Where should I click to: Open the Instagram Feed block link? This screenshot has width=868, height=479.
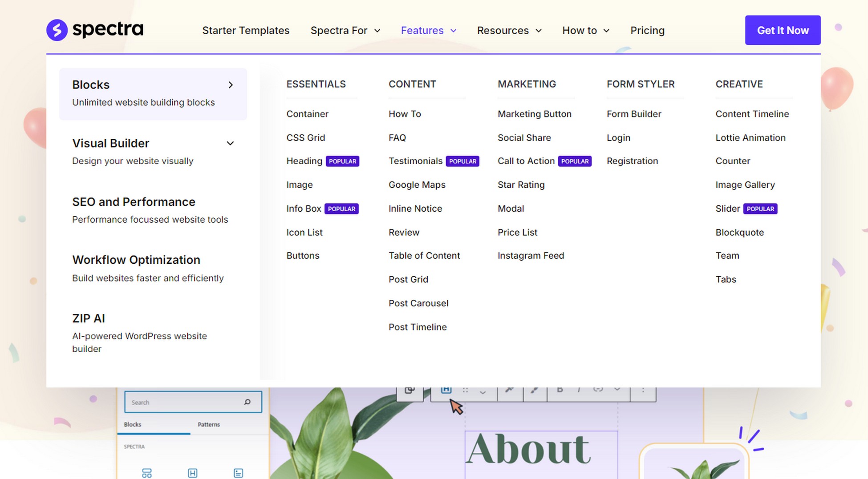[531, 256]
